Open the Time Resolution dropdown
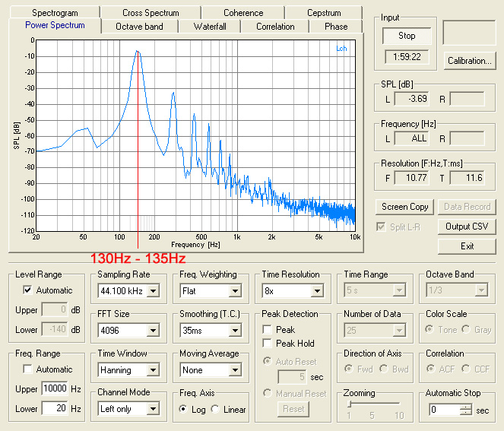504x431 pixels. point(317,291)
